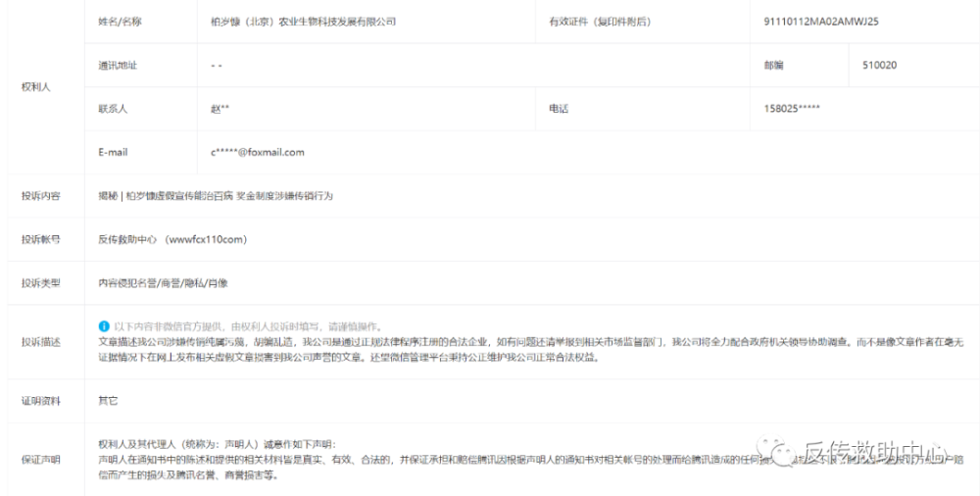Click the E-mail label
The image size is (980, 496).
point(113,152)
